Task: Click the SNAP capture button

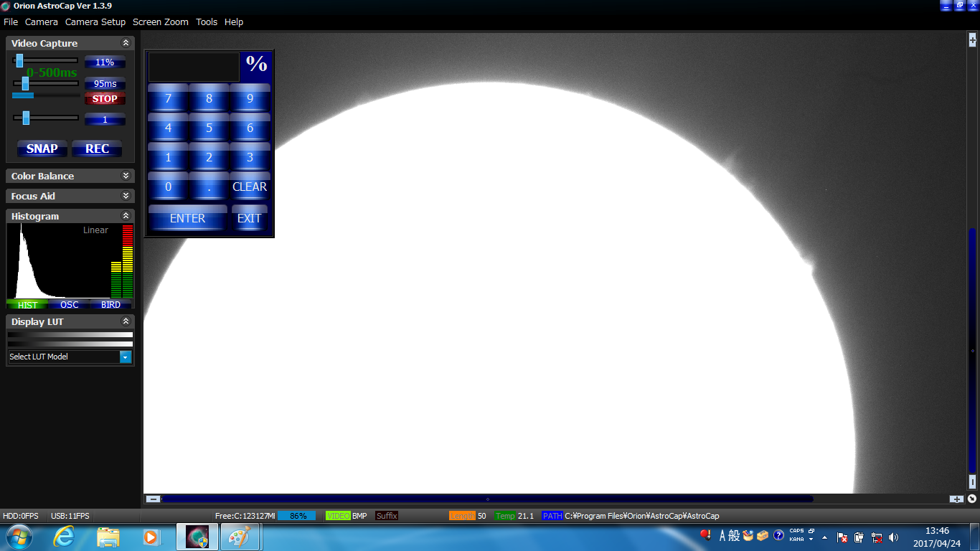Action: [42, 149]
